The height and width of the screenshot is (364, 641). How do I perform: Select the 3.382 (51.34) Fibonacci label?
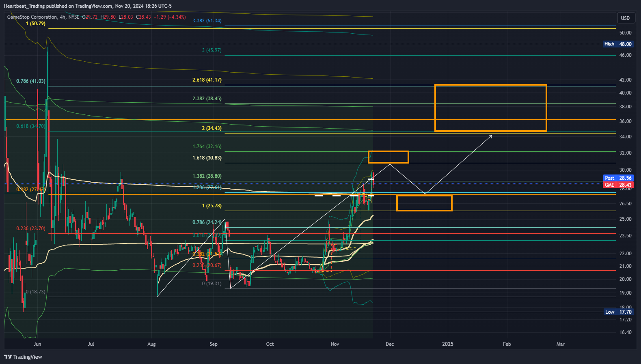tap(207, 21)
